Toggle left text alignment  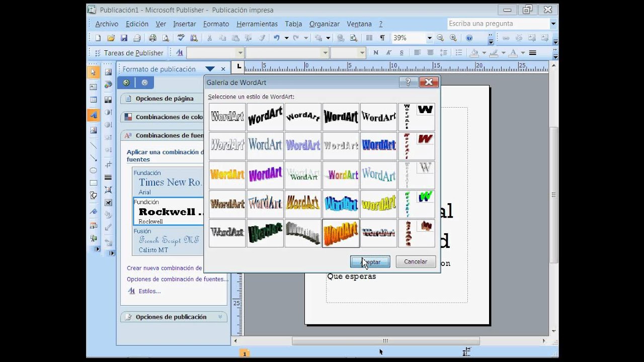click(x=417, y=52)
